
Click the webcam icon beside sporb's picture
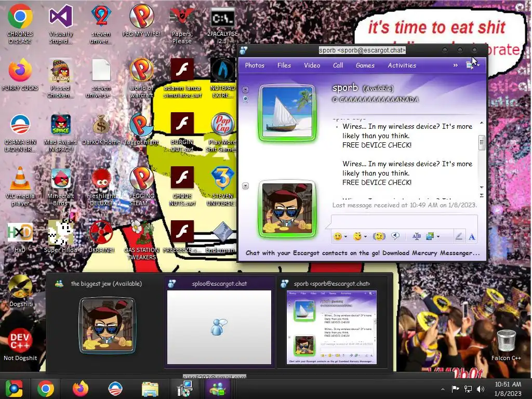246,99
